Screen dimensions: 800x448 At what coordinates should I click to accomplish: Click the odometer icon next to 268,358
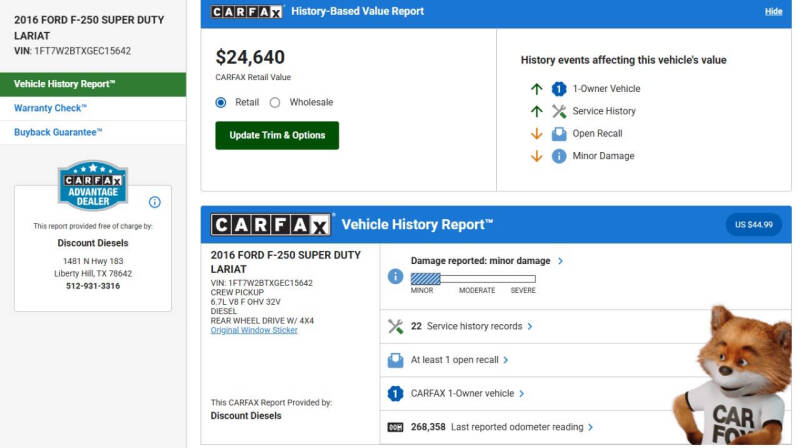[395, 427]
